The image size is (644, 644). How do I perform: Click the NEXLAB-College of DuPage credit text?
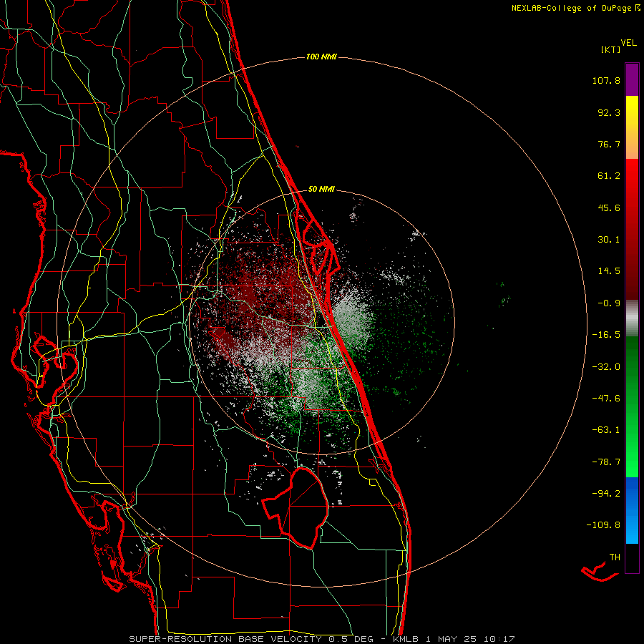pos(575,8)
